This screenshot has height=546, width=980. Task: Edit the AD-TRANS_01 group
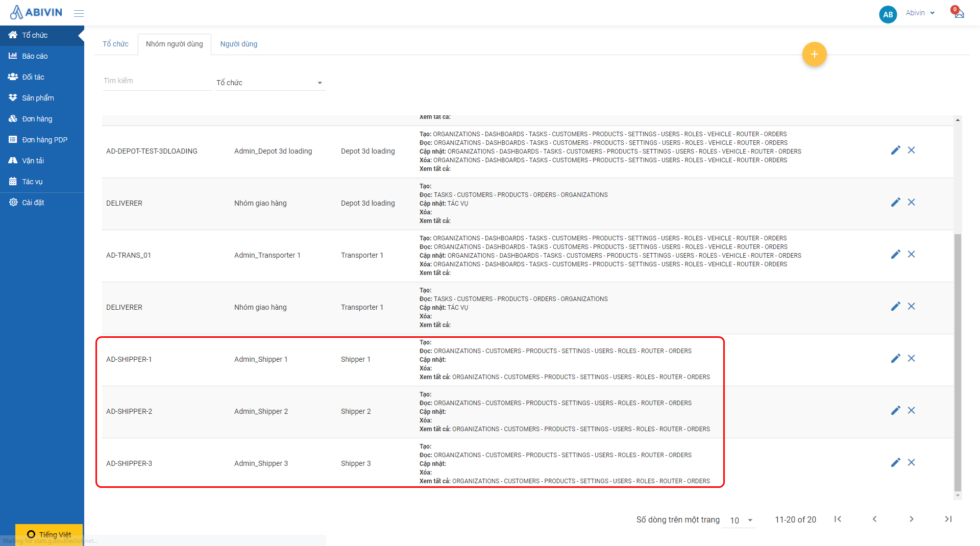point(895,255)
